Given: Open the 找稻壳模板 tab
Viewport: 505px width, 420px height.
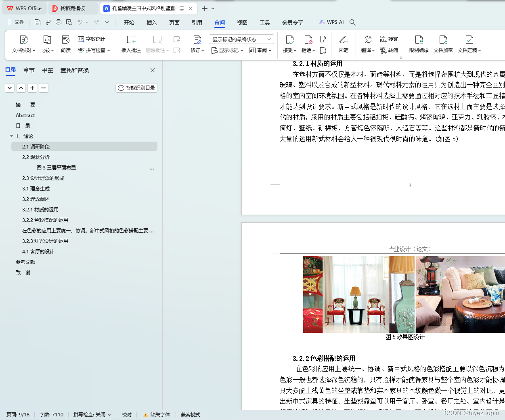Looking at the screenshot, I should 73,8.
